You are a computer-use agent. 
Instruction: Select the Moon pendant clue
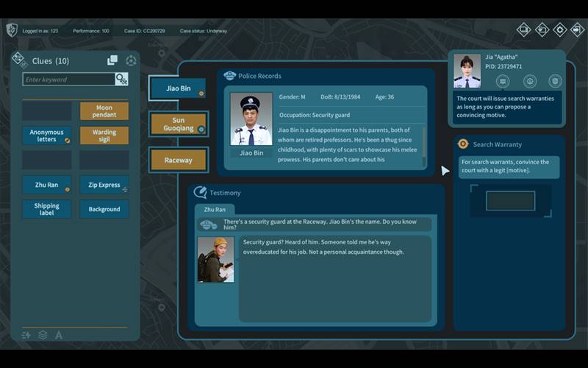click(104, 111)
